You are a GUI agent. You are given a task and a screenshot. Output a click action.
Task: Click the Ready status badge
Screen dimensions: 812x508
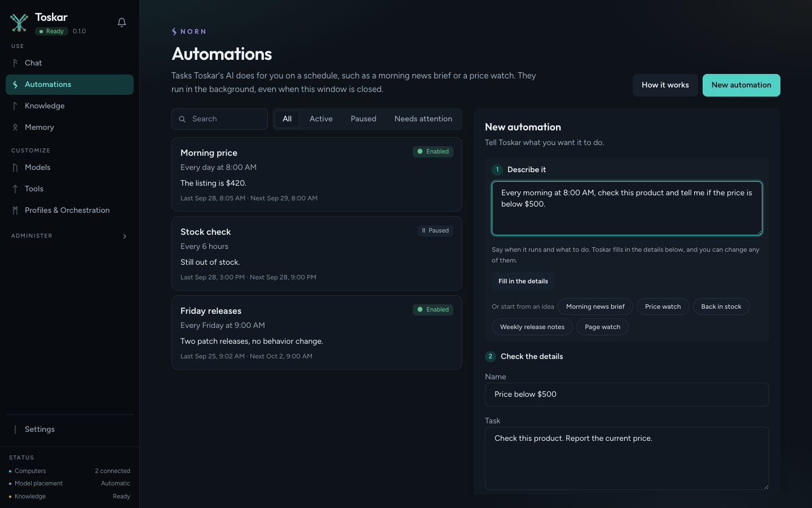(x=52, y=32)
